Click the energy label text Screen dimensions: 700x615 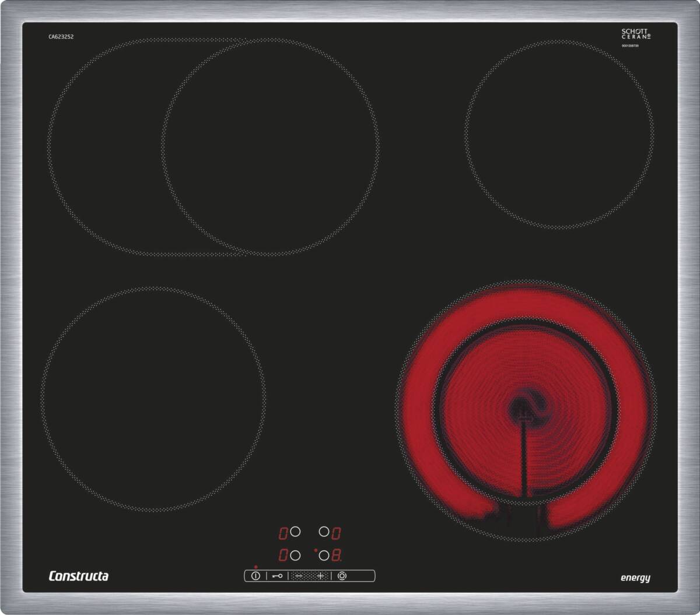coord(635,578)
